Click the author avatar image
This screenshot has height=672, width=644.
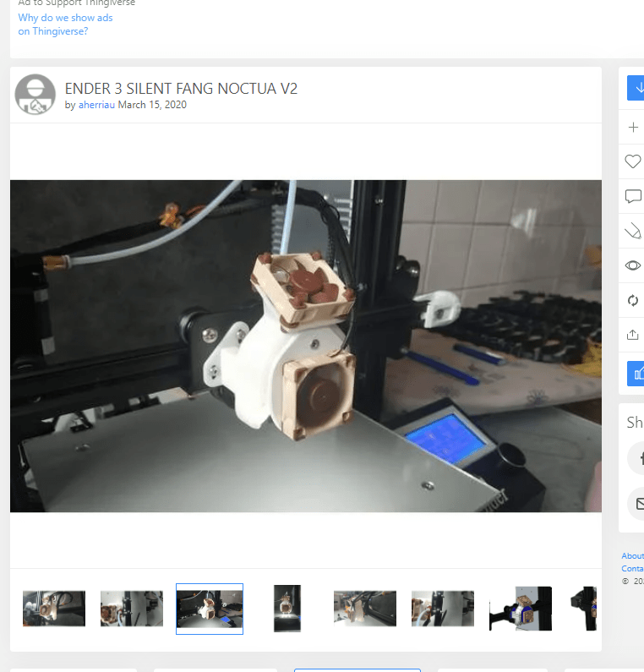(35, 95)
